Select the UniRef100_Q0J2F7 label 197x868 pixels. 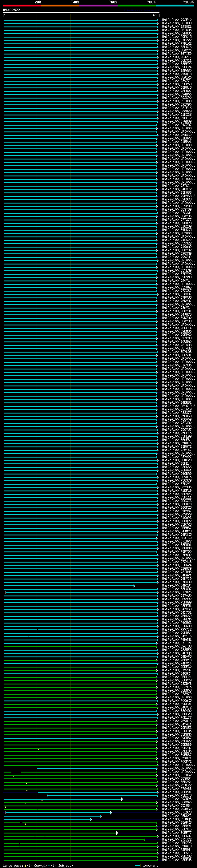click(x=176, y=57)
